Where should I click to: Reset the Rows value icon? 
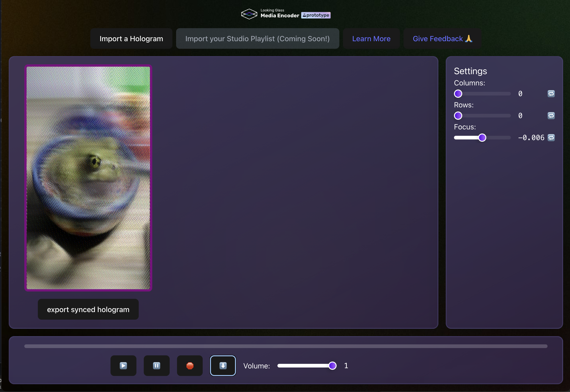coord(551,115)
